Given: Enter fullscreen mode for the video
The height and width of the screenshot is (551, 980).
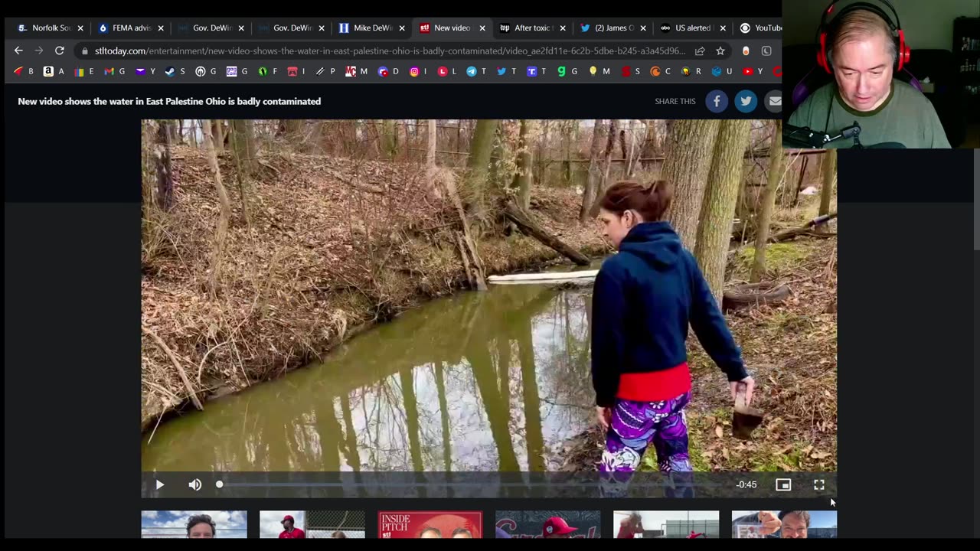Looking at the screenshot, I should (819, 484).
